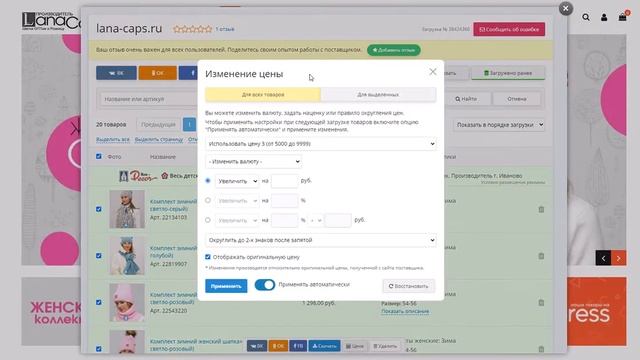Open site search magnifier icon

pos(586,17)
